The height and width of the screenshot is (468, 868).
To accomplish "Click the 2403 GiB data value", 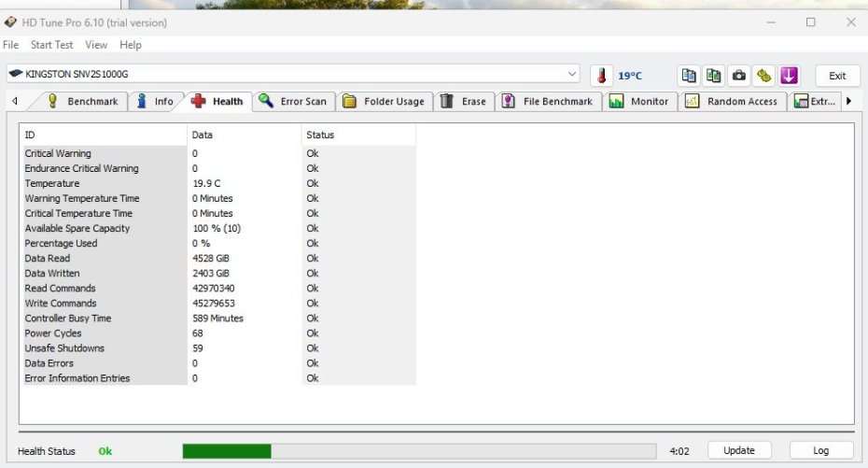I will (211, 273).
